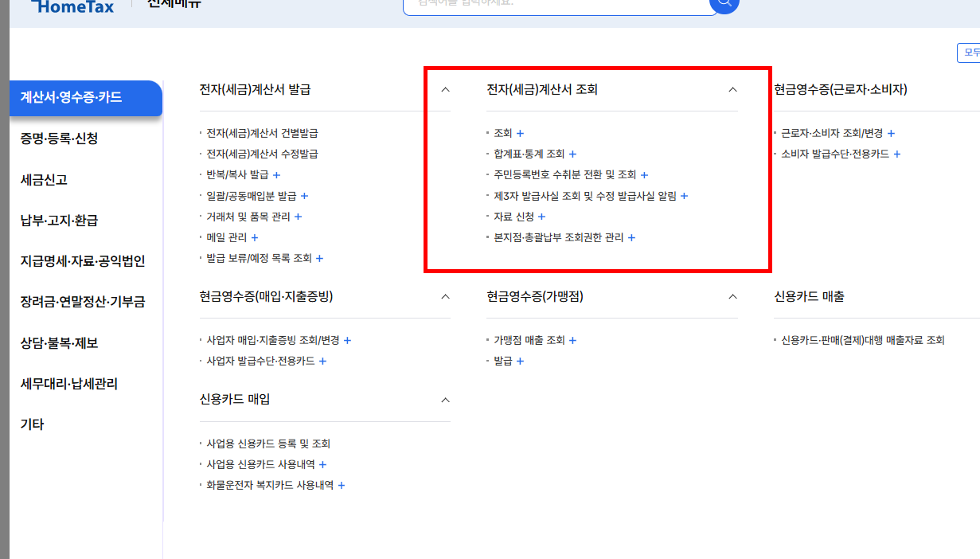Collapse the 신용카드 매입 section

445,400
